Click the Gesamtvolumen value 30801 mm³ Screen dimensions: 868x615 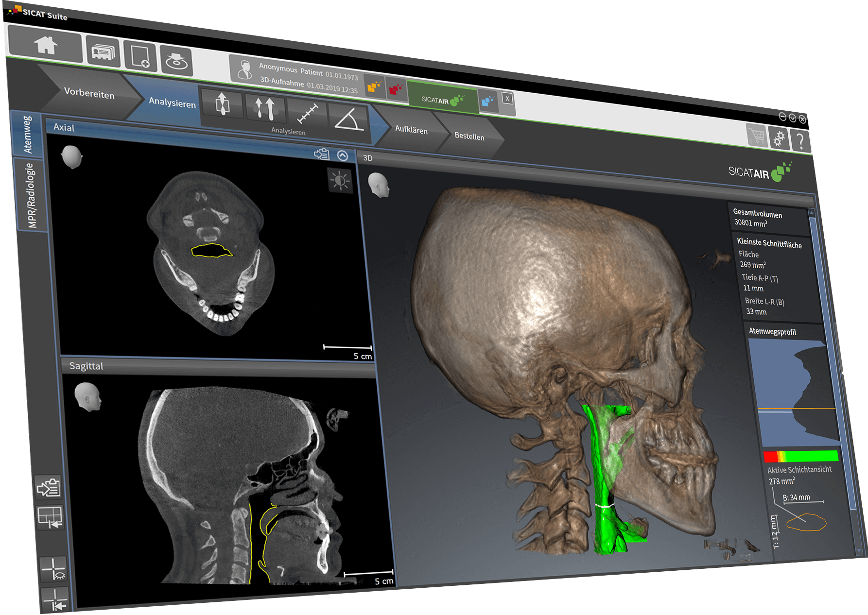tap(750, 222)
